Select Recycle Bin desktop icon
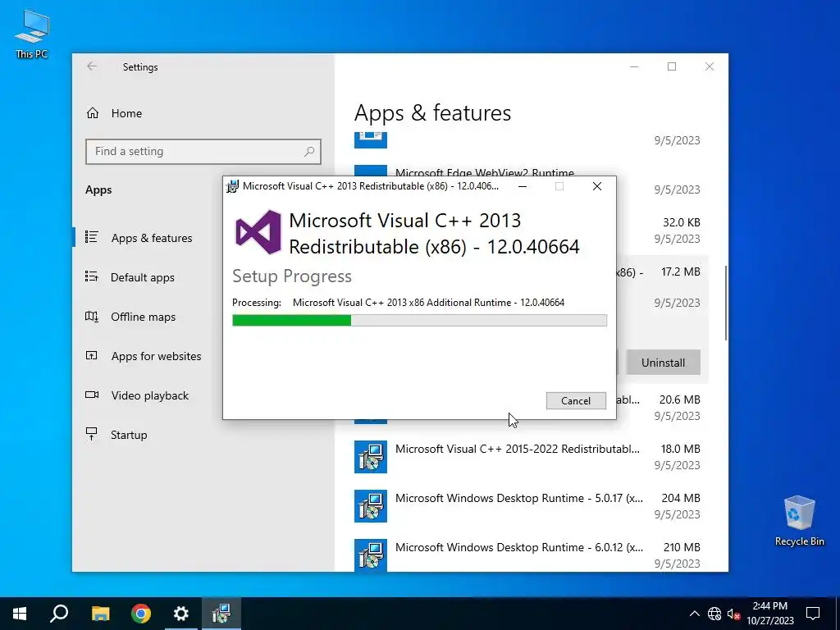Viewport: 840px width, 630px height. point(799,520)
